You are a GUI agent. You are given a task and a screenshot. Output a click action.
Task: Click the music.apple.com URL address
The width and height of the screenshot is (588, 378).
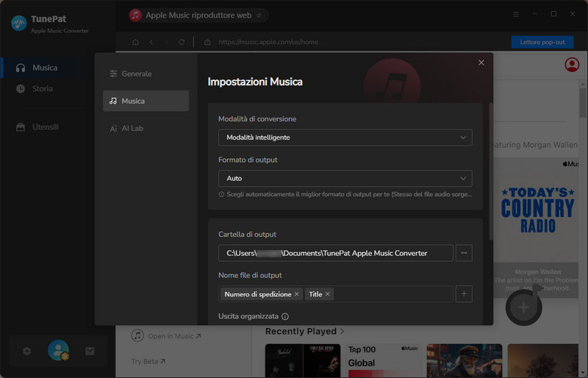268,42
